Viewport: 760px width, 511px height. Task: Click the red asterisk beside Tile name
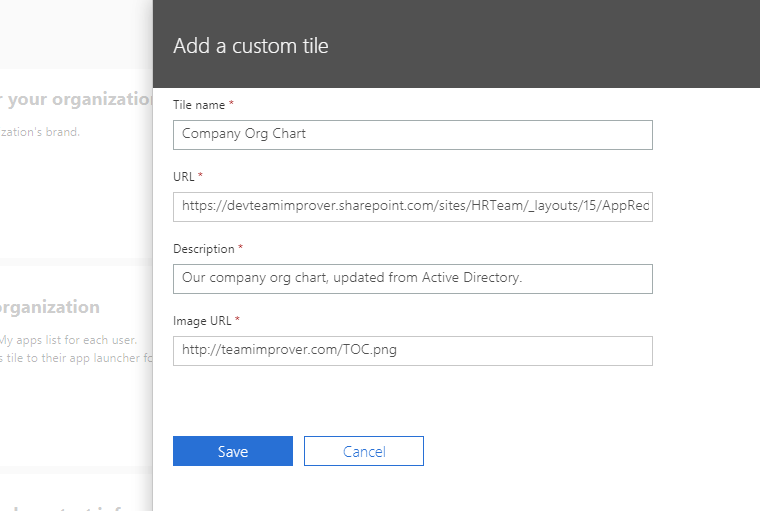click(x=232, y=104)
